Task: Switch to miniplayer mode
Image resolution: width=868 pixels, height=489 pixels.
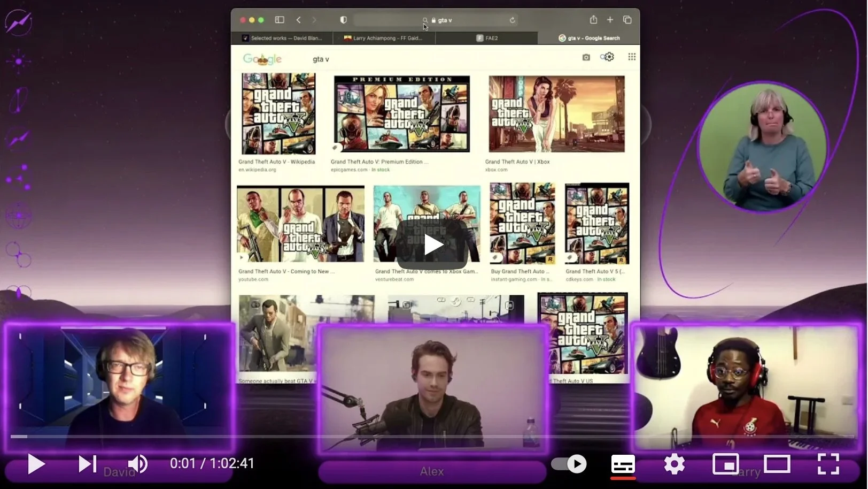Action: (726, 464)
